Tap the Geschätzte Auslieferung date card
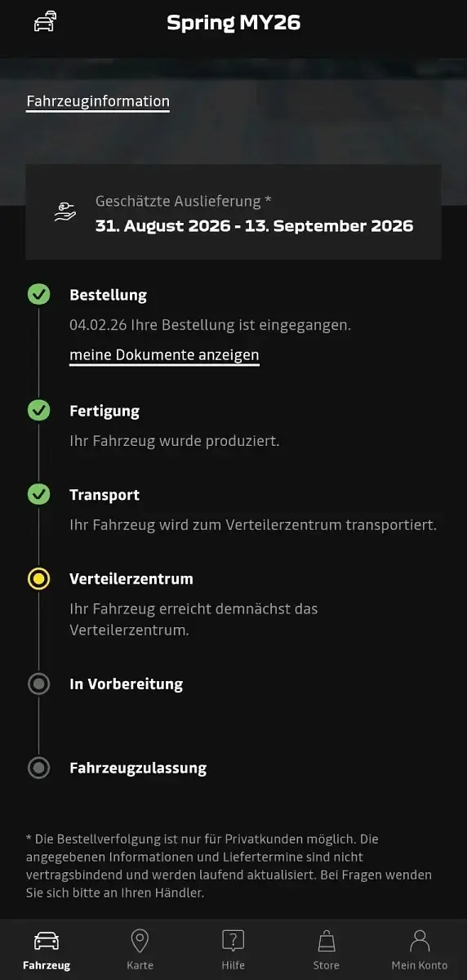This screenshot has height=980, width=467. [233, 212]
